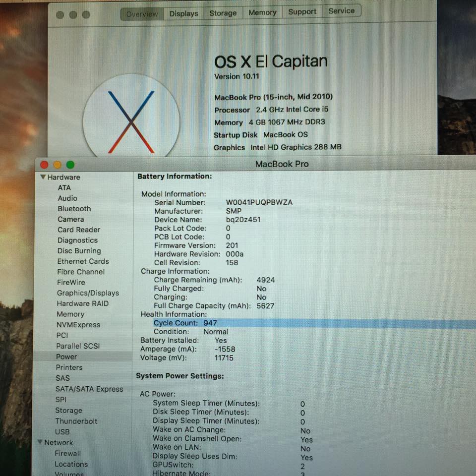Click the Manufacturer value SMP

coord(234,211)
